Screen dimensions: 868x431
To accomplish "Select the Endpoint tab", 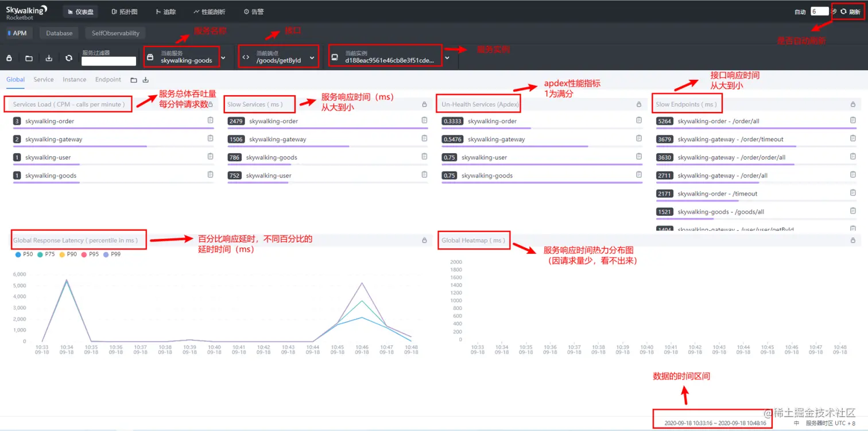I will tap(108, 80).
